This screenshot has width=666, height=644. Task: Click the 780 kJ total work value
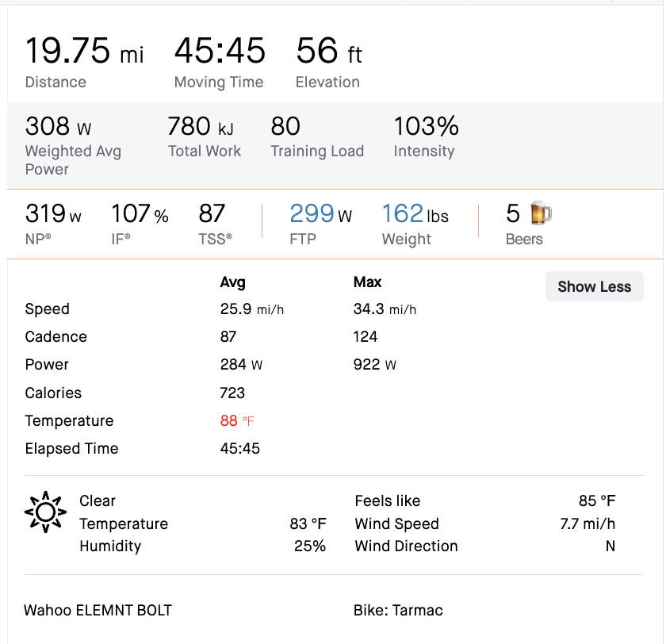(x=200, y=127)
